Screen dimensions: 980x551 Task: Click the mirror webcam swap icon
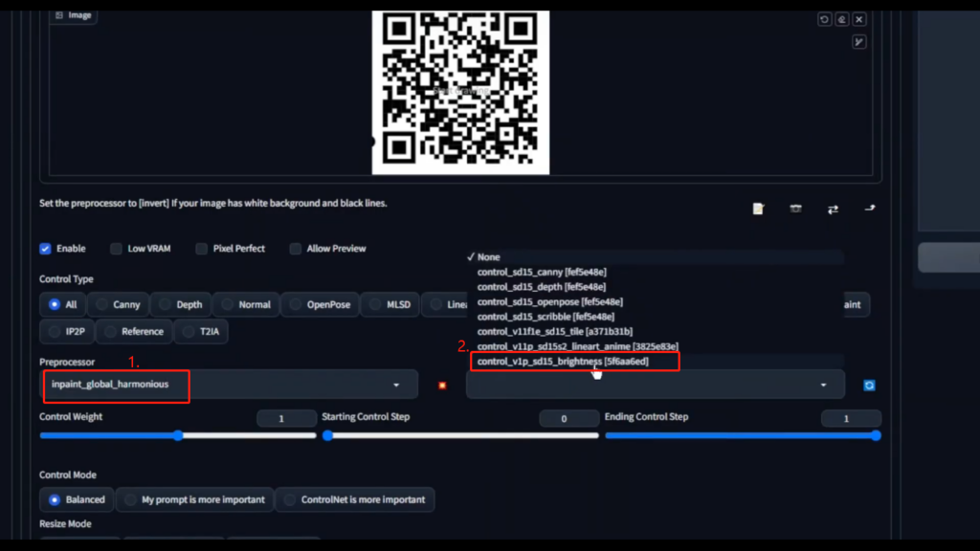pos(834,209)
